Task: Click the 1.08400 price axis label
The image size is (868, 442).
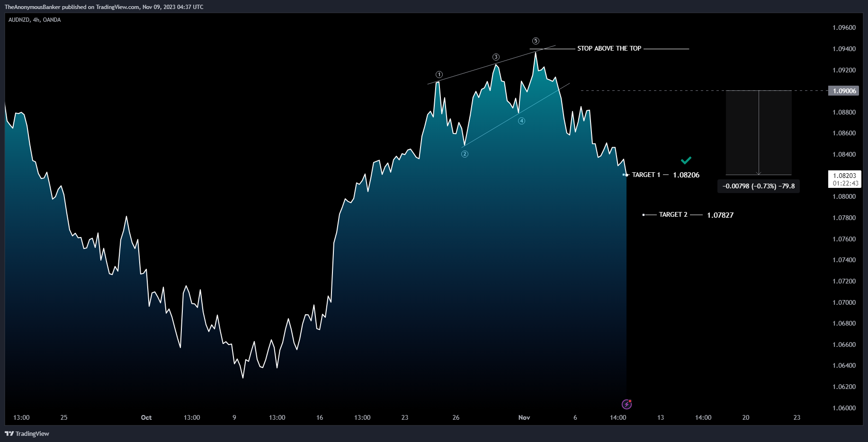Action: pos(844,154)
